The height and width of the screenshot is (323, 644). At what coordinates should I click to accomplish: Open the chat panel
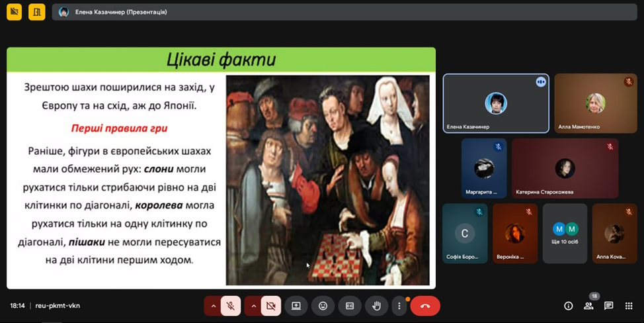pyautogui.click(x=609, y=306)
